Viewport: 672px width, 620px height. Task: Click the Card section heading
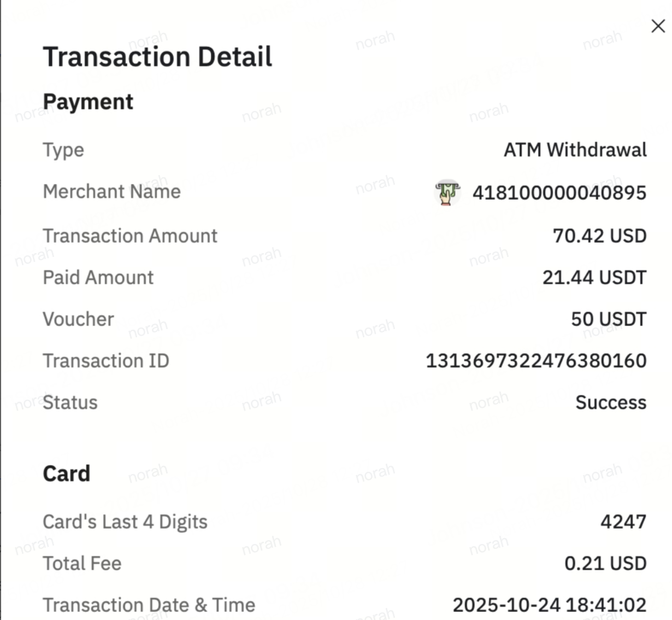[67, 473]
